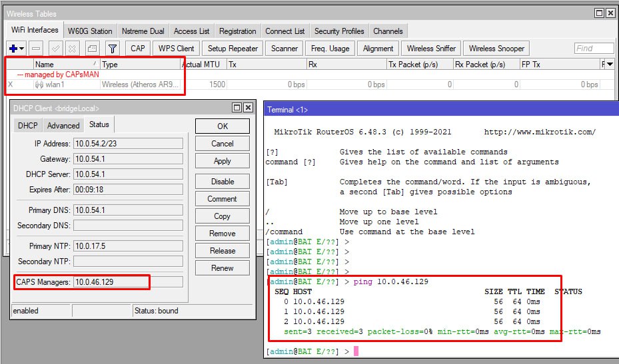Select the wlan1 interface row
Screen dimensions: 619x364
pyautogui.click(x=310, y=85)
